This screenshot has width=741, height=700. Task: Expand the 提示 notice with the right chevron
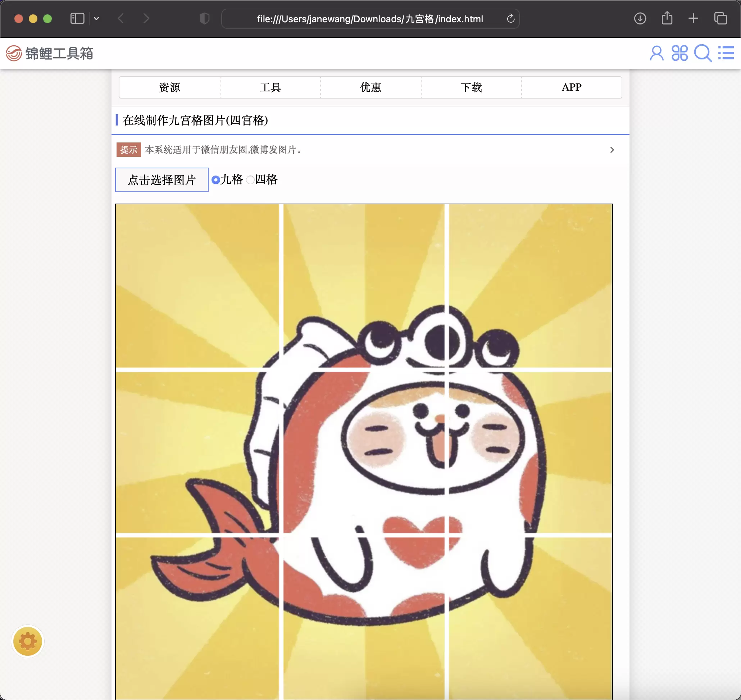[x=612, y=150]
